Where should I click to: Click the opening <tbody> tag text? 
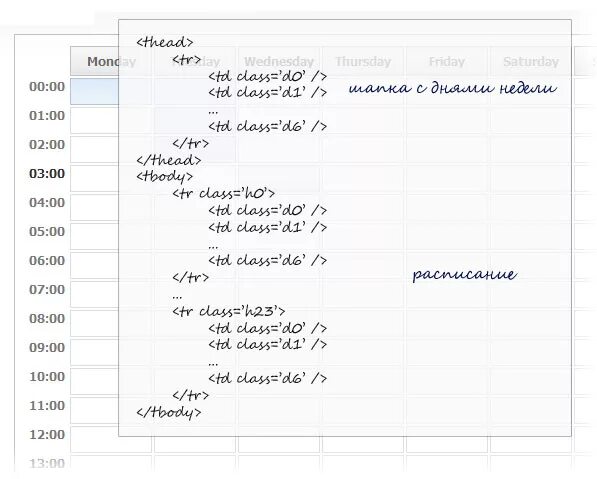click(165, 177)
